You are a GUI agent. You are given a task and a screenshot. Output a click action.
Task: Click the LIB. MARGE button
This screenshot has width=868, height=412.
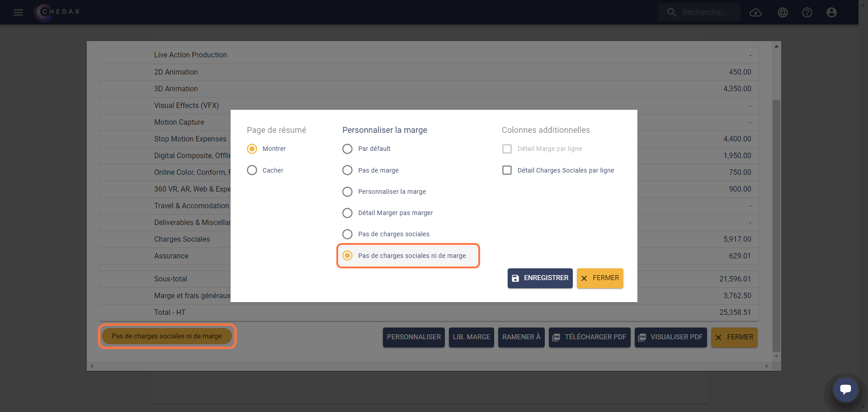point(472,337)
